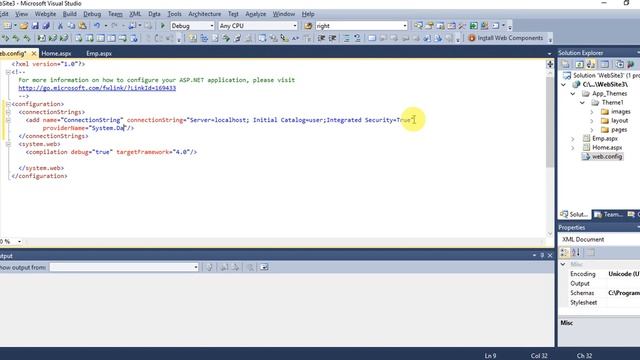Click the Nest Related Files icon in Solution Explorer
The width and height of the screenshot is (640, 360).
tap(591, 64)
